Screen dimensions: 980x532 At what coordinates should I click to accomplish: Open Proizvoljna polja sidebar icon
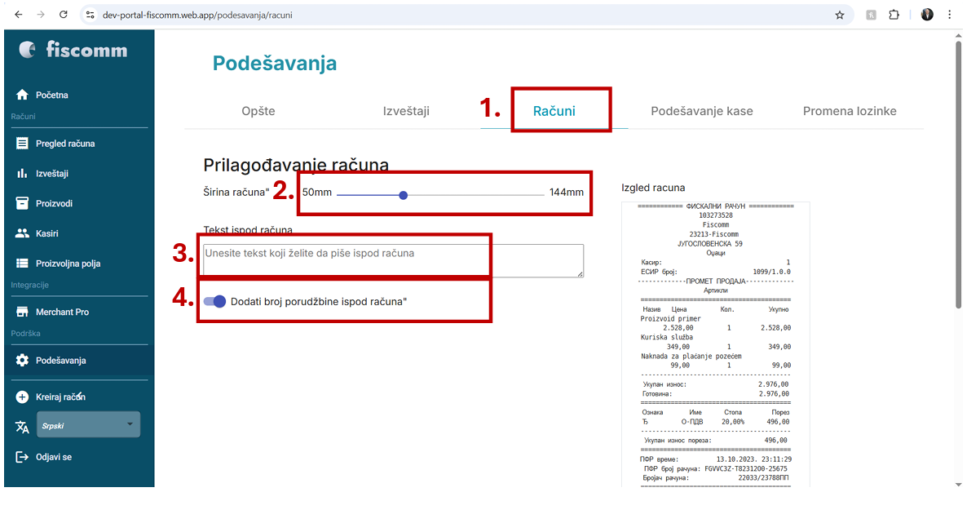22,264
